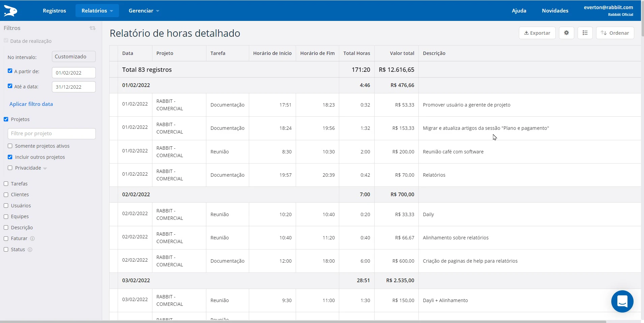Open the report settings gear icon

pos(566,33)
